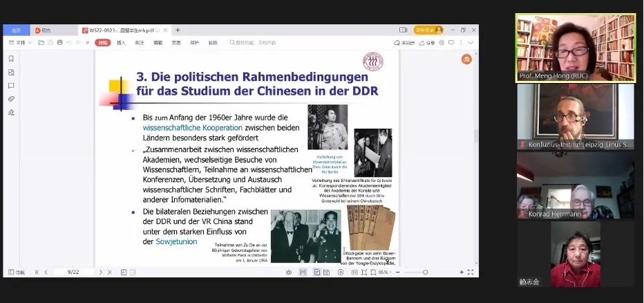Screen dimensions: 644x303
Task: Click the settings gear icon top right
Action: point(442,42)
